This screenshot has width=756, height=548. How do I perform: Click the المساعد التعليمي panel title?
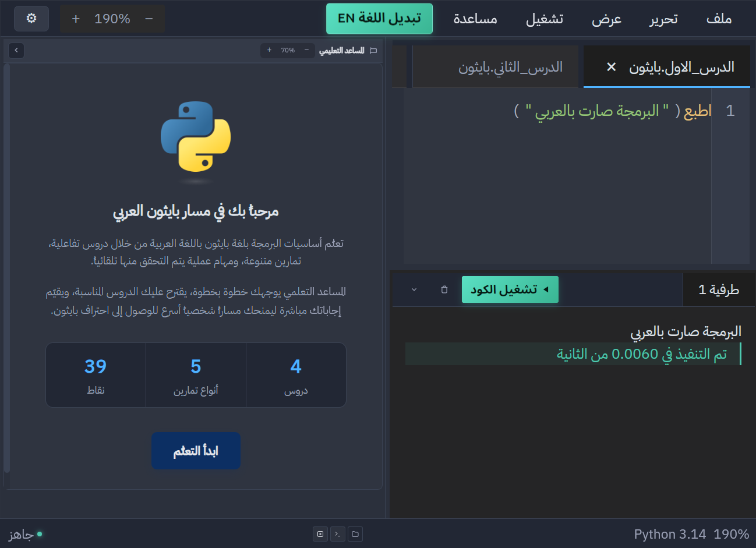click(x=342, y=51)
